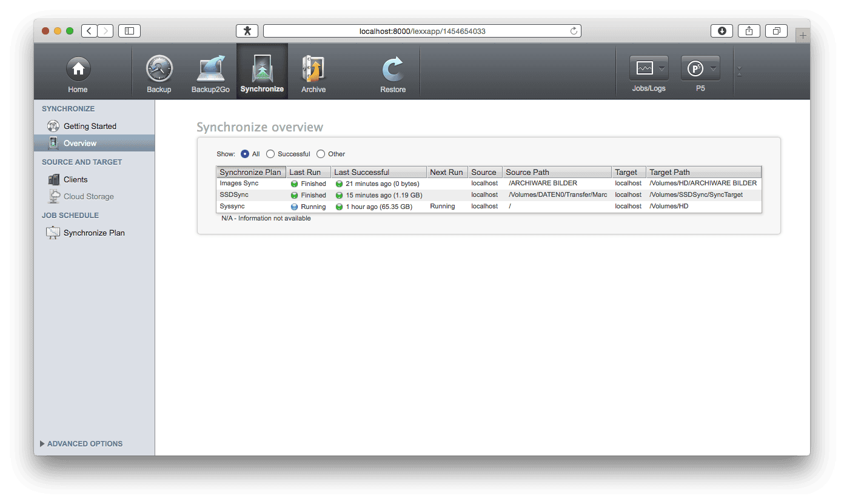Select the Other radio button

[321, 154]
